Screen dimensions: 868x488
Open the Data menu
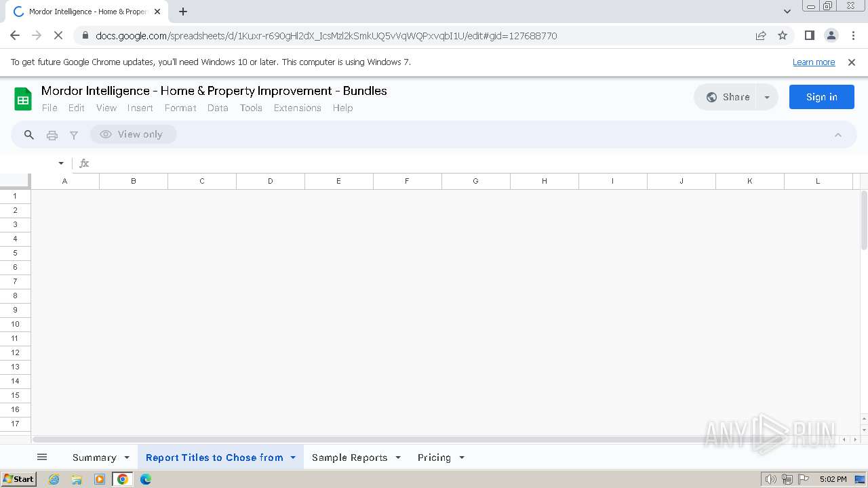point(218,108)
